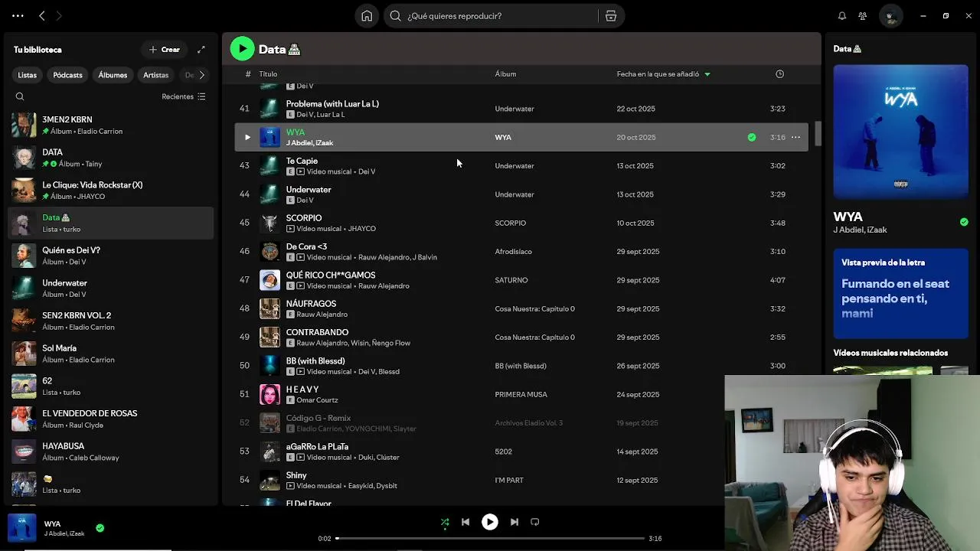The image size is (980, 551).
Task: Open the user profile avatar
Action: click(890, 15)
